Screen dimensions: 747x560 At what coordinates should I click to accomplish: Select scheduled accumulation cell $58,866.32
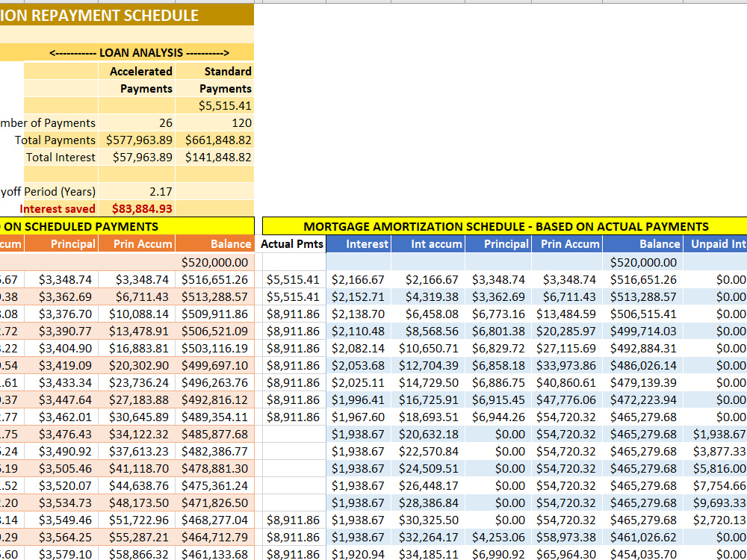[x=137, y=554]
